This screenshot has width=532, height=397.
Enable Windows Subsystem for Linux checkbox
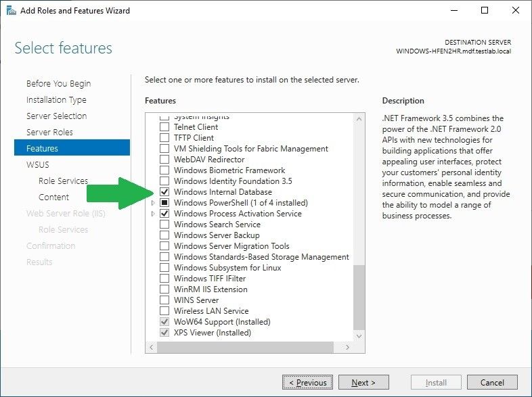(164, 268)
